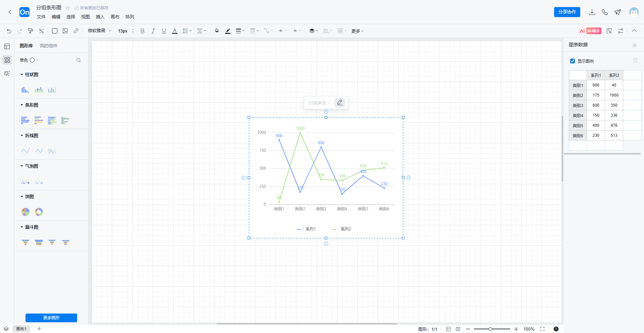This screenshot has width=644, height=333.
Task: Switch to the 我的组件 tab
Action: (x=49, y=46)
